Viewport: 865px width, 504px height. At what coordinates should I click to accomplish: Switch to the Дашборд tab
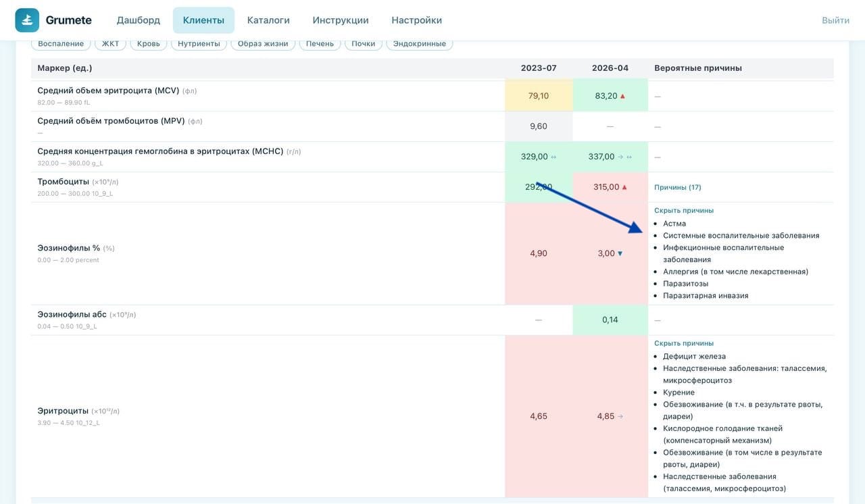tap(138, 20)
